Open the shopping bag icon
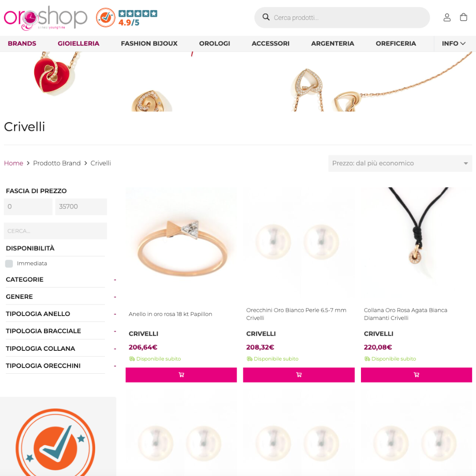The image size is (476, 476). 463,17
